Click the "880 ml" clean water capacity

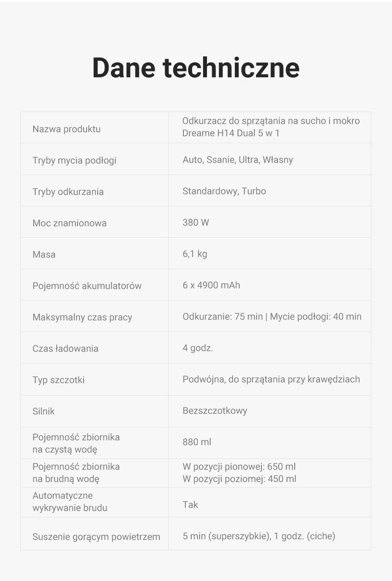point(197,442)
